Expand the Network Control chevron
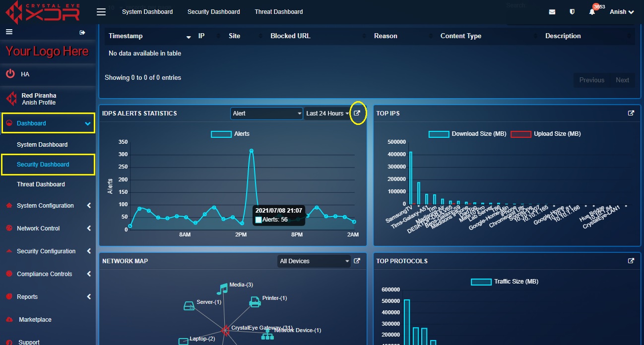The width and height of the screenshot is (644, 345). tap(89, 229)
